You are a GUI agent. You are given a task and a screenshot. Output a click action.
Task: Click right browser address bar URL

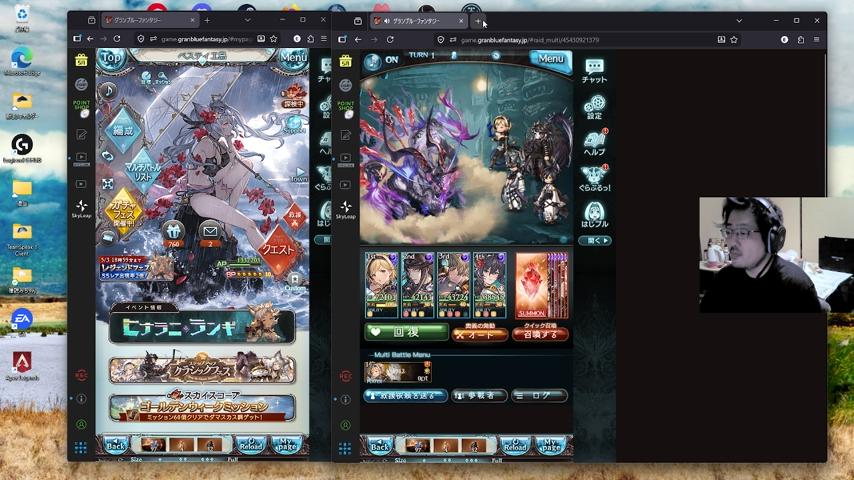[x=529, y=40]
